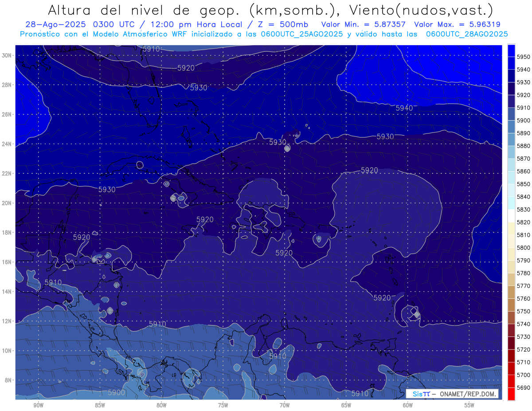This screenshot has width=532, height=411.
Task: Click the 20N latitude axis label
Action: click(x=7, y=203)
